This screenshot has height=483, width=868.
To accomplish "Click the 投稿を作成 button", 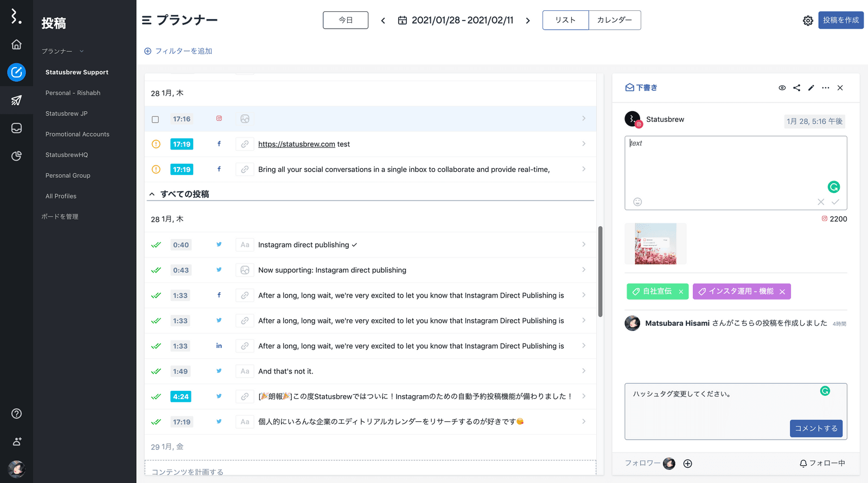I will click(840, 20).
